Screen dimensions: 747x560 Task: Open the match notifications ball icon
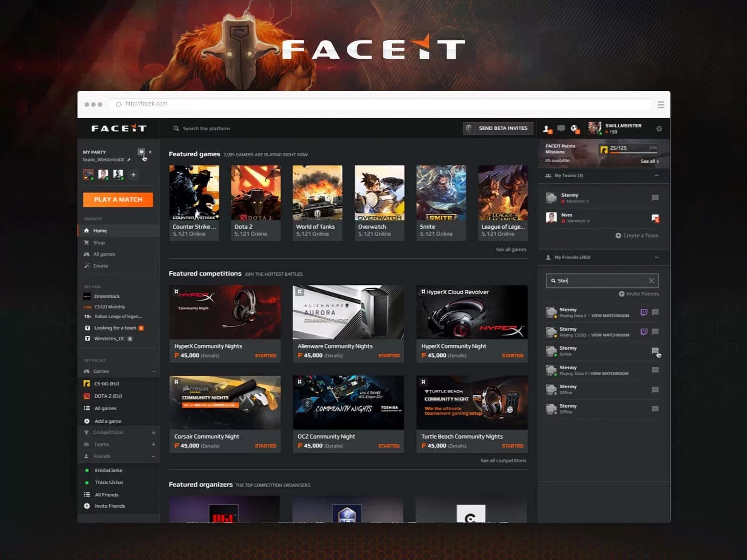point(575,128)
